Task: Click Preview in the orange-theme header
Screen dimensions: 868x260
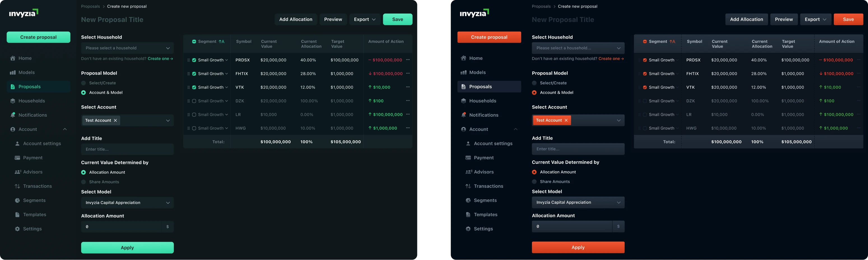Action: [784, 19]
